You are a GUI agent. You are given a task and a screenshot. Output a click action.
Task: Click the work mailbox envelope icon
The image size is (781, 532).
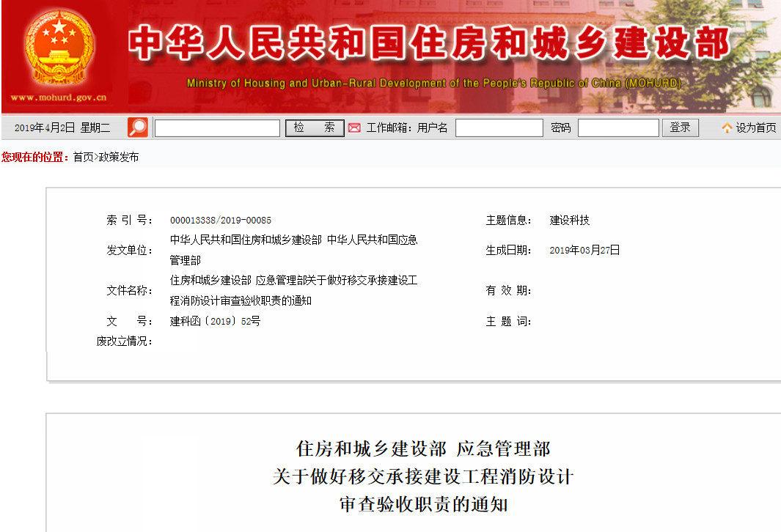(354, 128)
